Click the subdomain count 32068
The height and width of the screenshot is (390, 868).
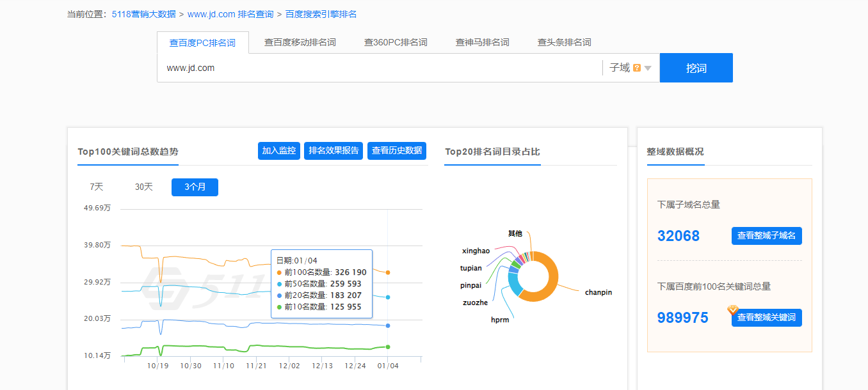click(x=679, y=236)
